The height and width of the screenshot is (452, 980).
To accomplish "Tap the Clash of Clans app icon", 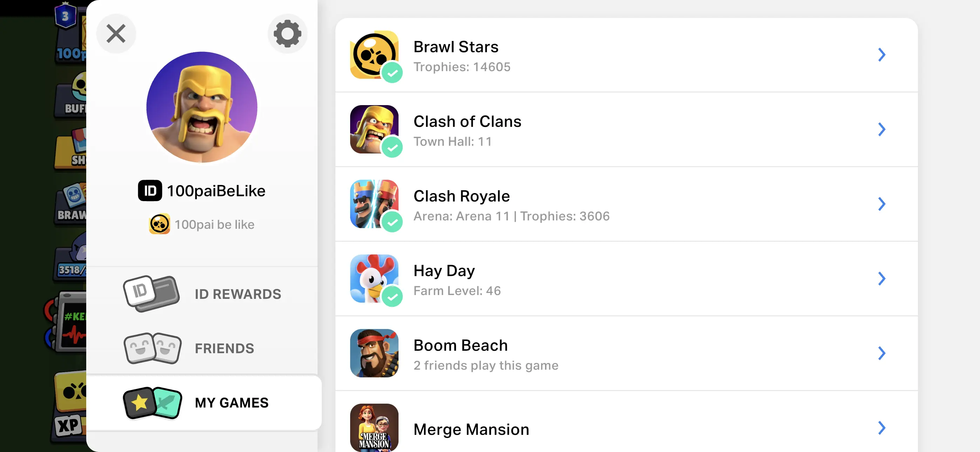I will tap(374, 129).
